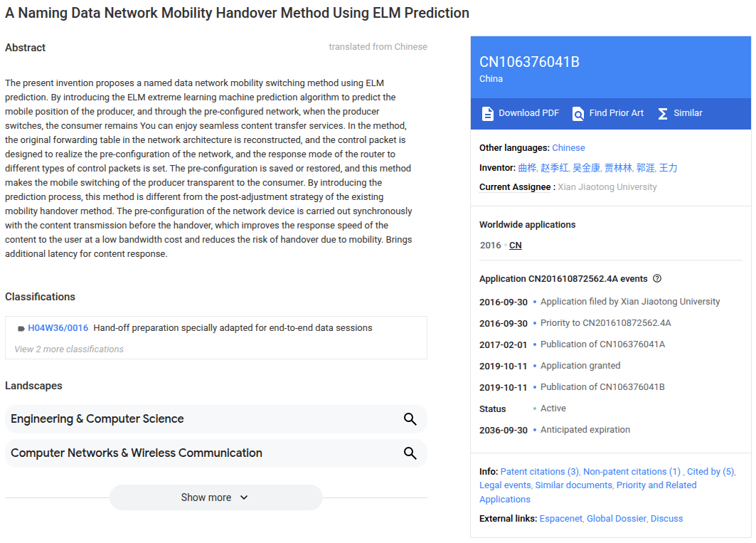Viewport: 756px width, 543px height.
Task: View Patent citations (3)
Action: click(x=539, y=471)
